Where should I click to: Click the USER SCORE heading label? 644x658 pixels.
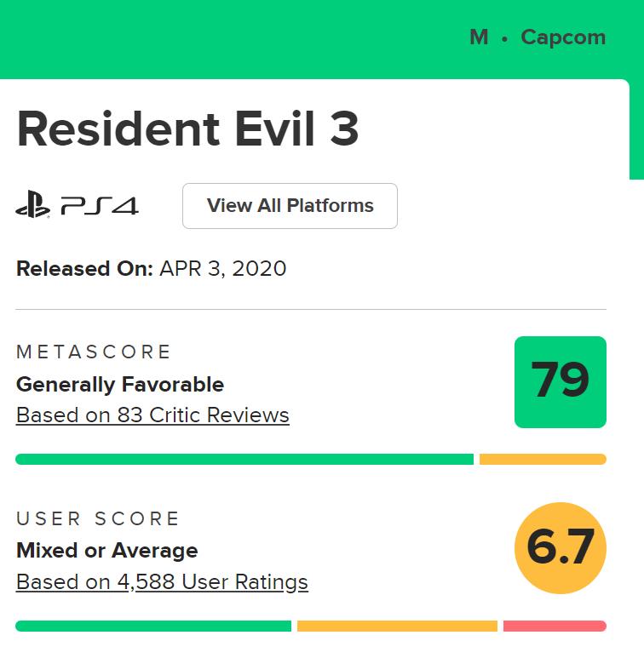[98, 518]
